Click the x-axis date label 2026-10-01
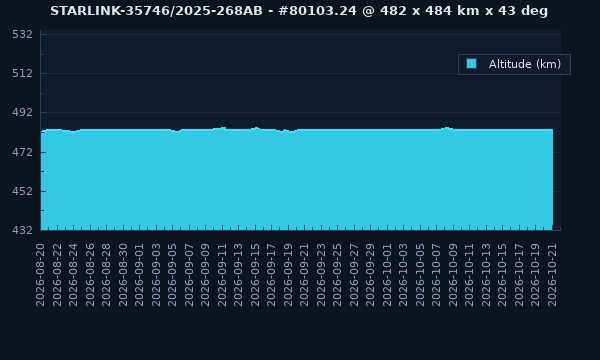600x360 pixels. pos(387,275)
